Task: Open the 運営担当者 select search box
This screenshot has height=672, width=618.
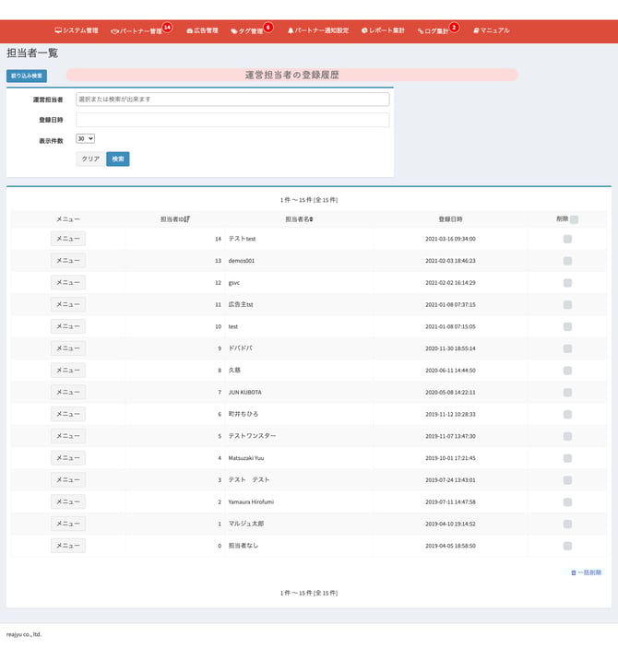Action: (232, 99)
